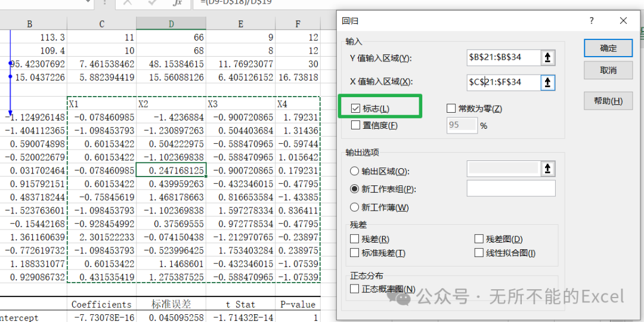
Task: Select the Coefficients header cell
Action: [102, 304]
